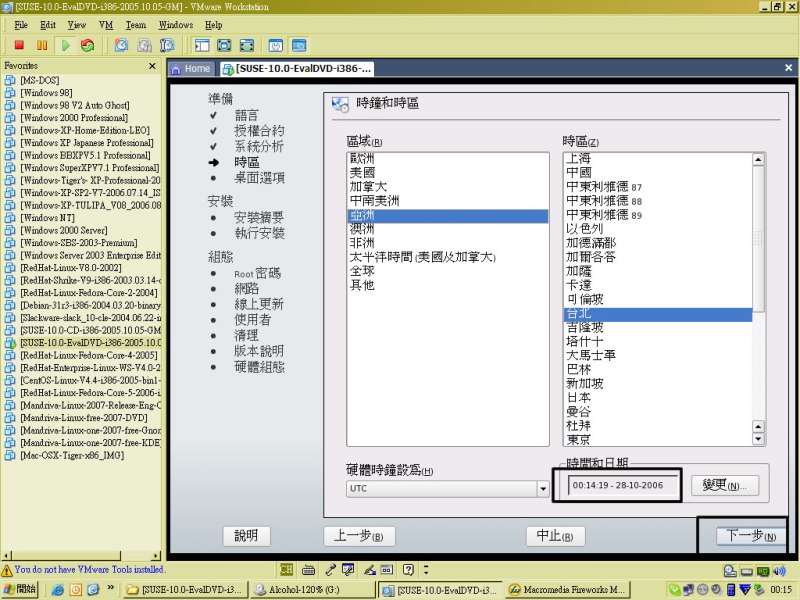Activate quick switch mode icon
This screenshot has width=800, height=600.
(246, 45)
